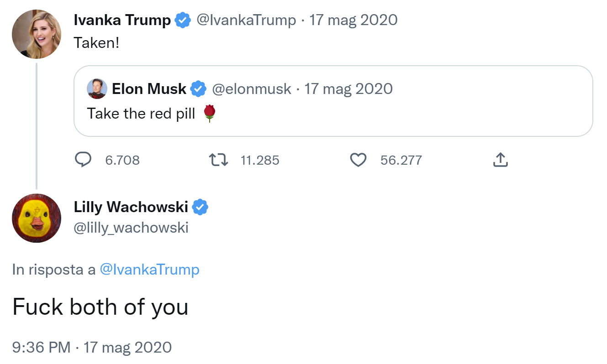Viewport: 607px width, 364px height.
Task: Like the tweet with the heart icon
Action: tap(358, 160)
